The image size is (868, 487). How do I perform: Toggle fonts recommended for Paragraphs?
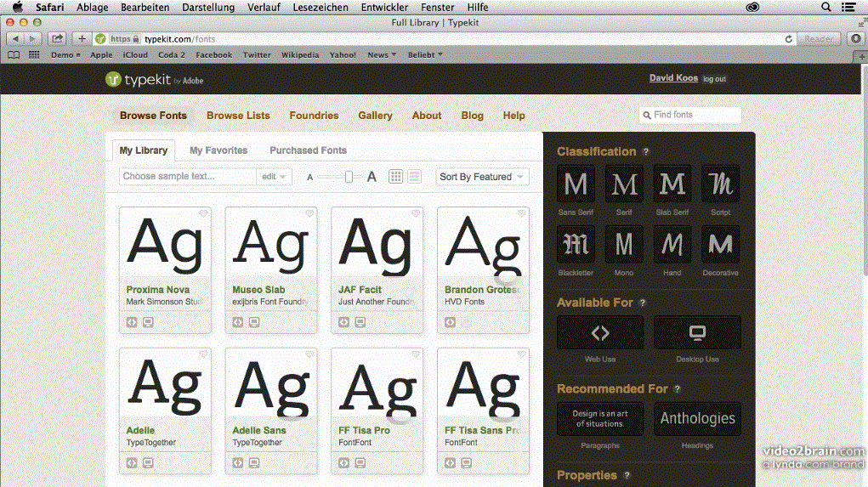600,419
